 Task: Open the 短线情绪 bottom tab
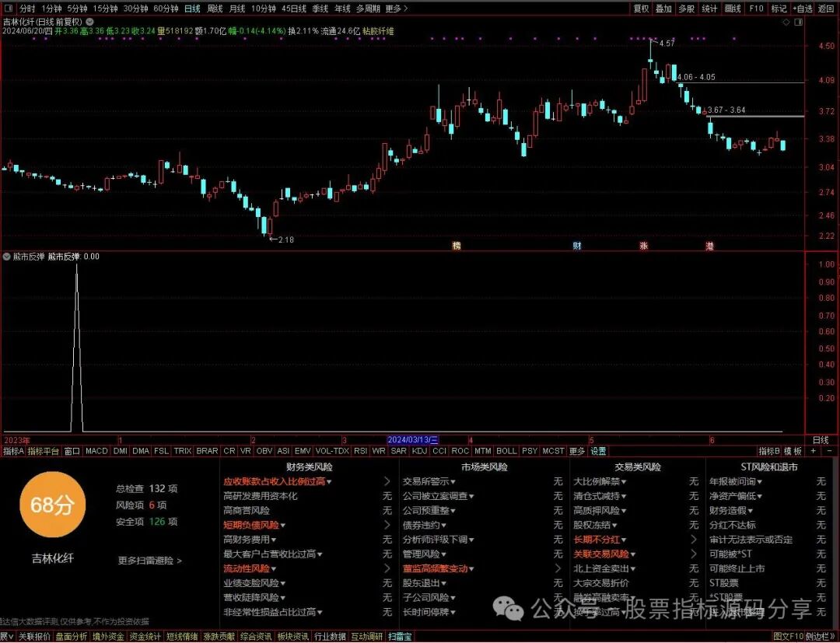point(182,637)
